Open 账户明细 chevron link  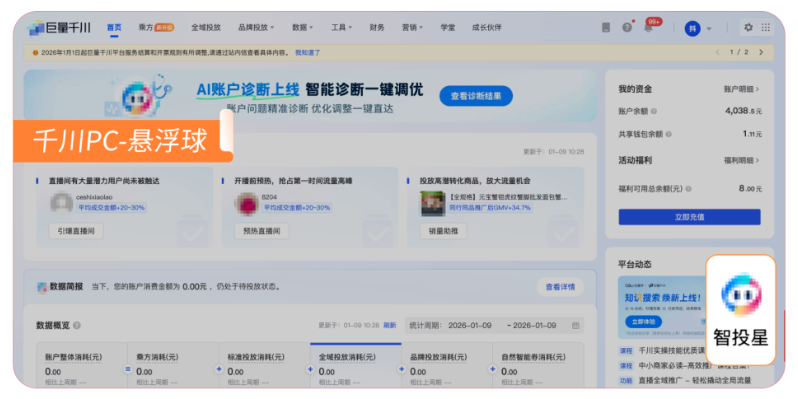pos(742,89)
